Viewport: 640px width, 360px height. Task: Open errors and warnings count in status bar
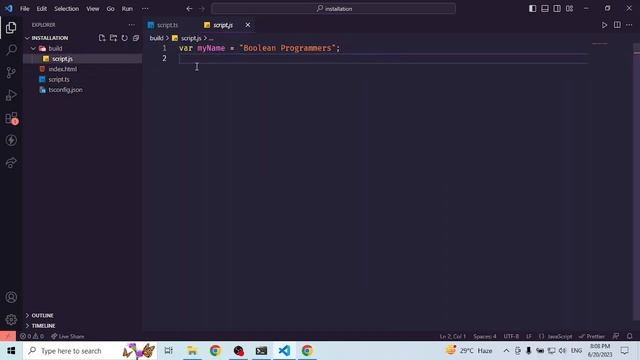(32, 336)
